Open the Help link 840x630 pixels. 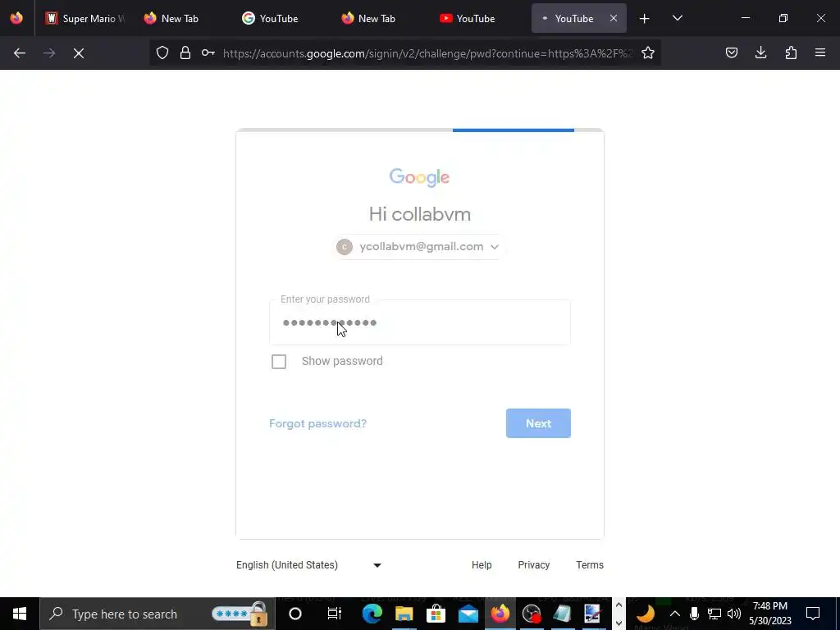pyautogui.click(x=482, y=565)
